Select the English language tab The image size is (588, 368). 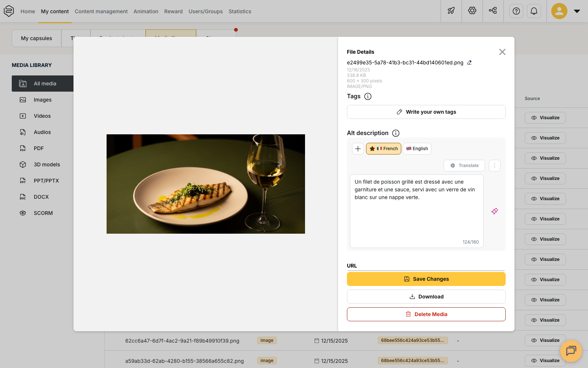(417, 149)
